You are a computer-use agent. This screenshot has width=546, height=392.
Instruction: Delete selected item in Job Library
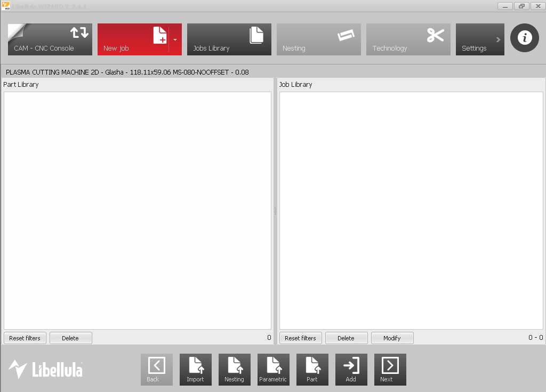(x=346, y=338)
